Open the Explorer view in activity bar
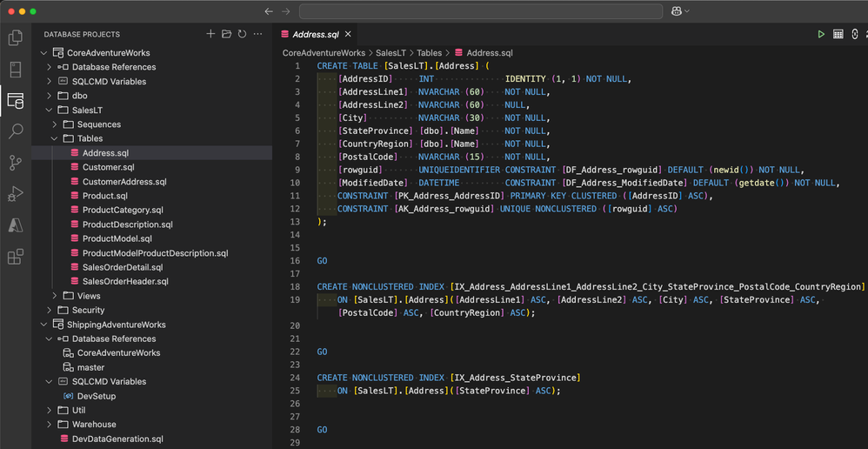 point(15,37)
